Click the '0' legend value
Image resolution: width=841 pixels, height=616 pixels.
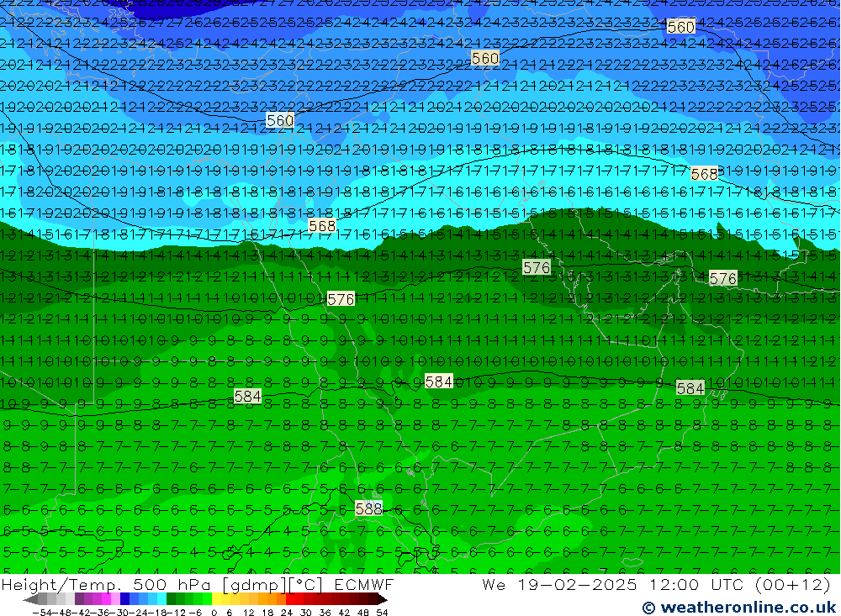[214, 613]
